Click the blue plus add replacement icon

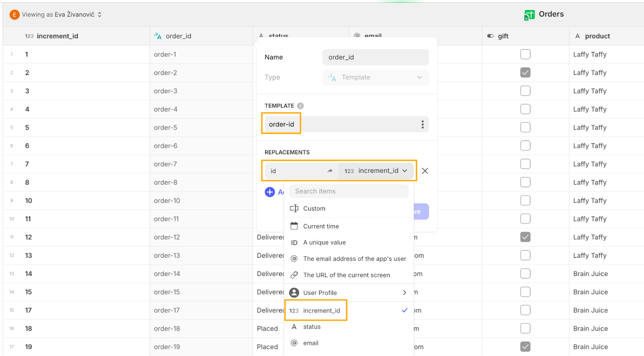[x=270, y=192]
